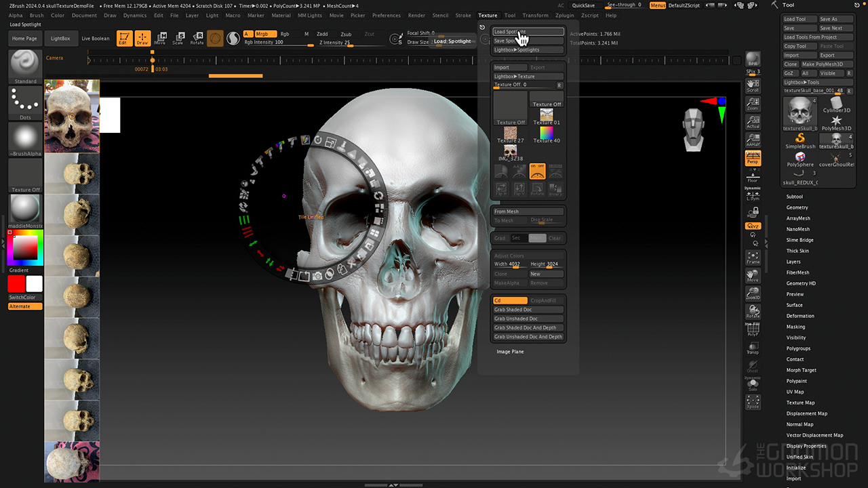The height and width of the screenshot is (488, 868).
Task: Expand the Subtool subpalette
Action: pyautogui.click(x=794, y=197)
